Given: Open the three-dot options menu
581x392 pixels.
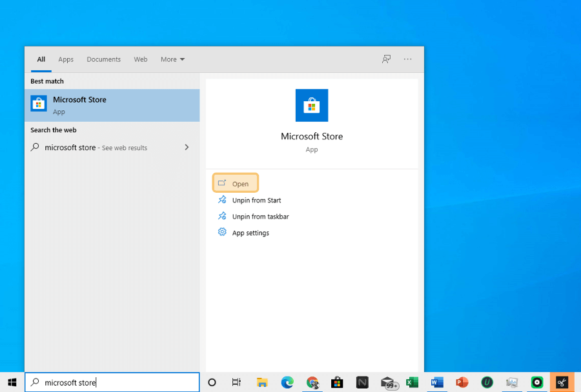Looking at the screenshot, I should (x=407, y=59).
